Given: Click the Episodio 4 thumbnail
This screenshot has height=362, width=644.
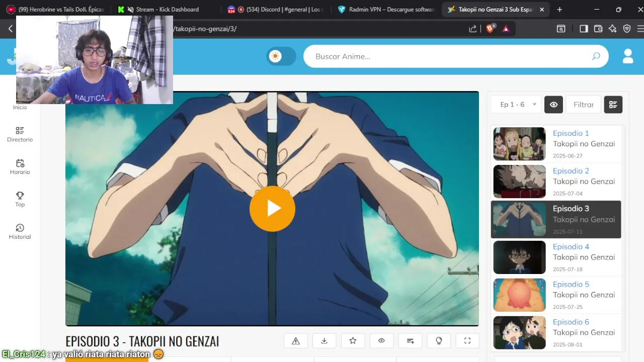Looking at the screenshot, I should [x=519, y=257].
